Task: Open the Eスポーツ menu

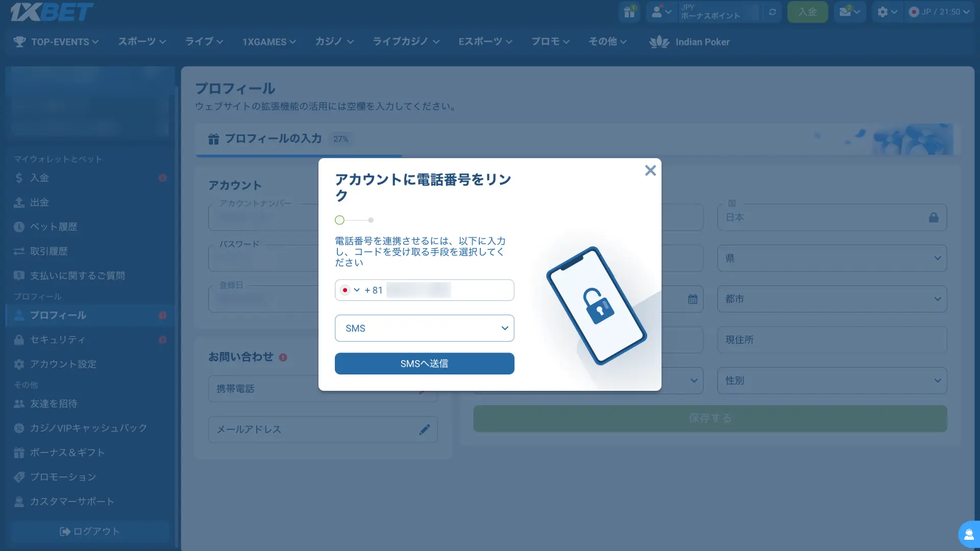Action: (485, 42)
